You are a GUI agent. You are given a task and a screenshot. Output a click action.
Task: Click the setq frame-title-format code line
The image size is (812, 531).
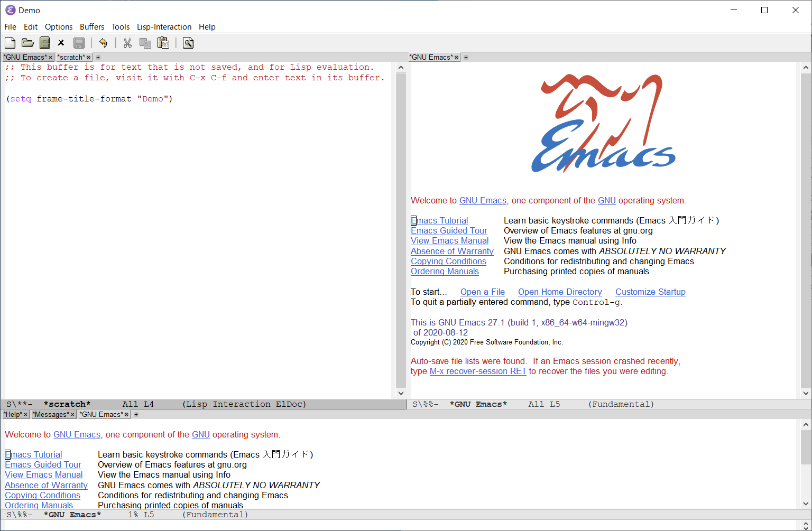point(89,99)
